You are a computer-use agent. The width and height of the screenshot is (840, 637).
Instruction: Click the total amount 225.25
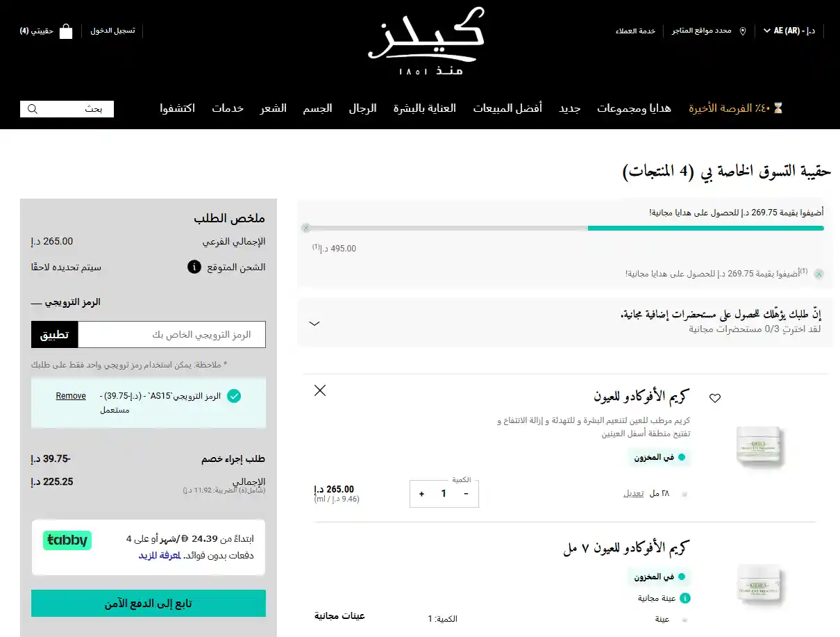pos(52,481)
